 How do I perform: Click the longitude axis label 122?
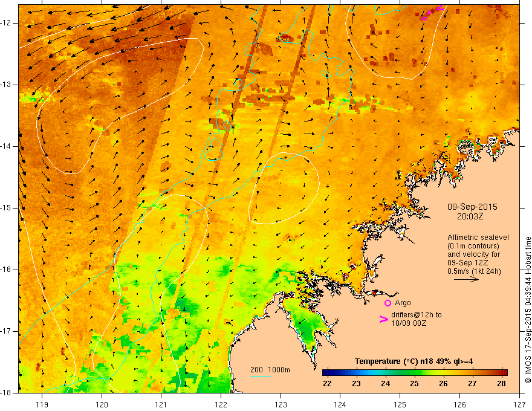221,404
